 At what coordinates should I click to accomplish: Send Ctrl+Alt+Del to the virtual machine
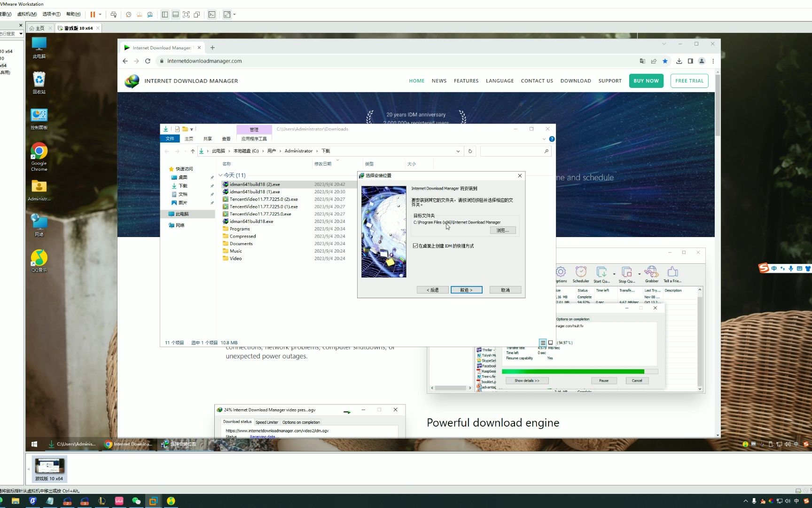coord(114,15)
